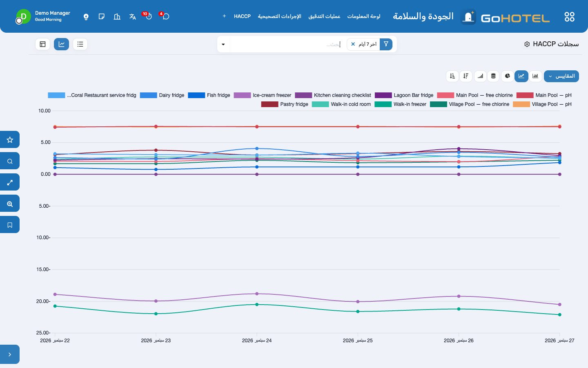The height and width of the screenshot is (368, 588).
Task: Switch to list view
Action: pos(80,44)
